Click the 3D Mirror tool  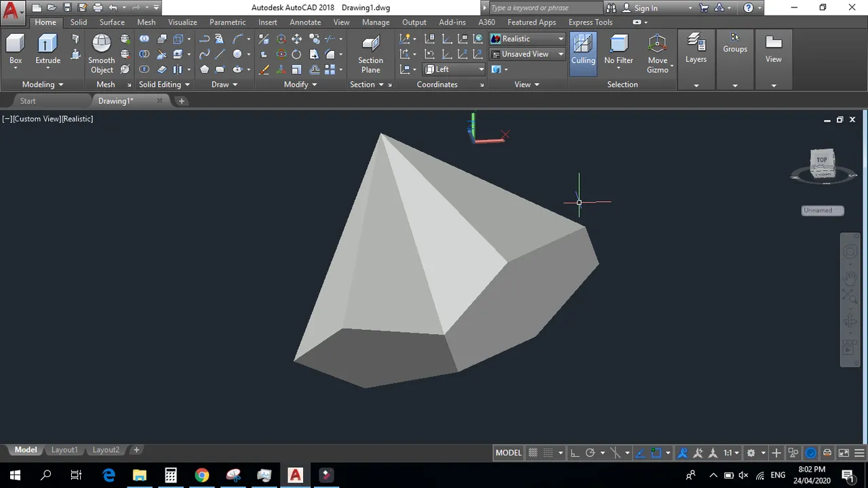coord(264,39)
